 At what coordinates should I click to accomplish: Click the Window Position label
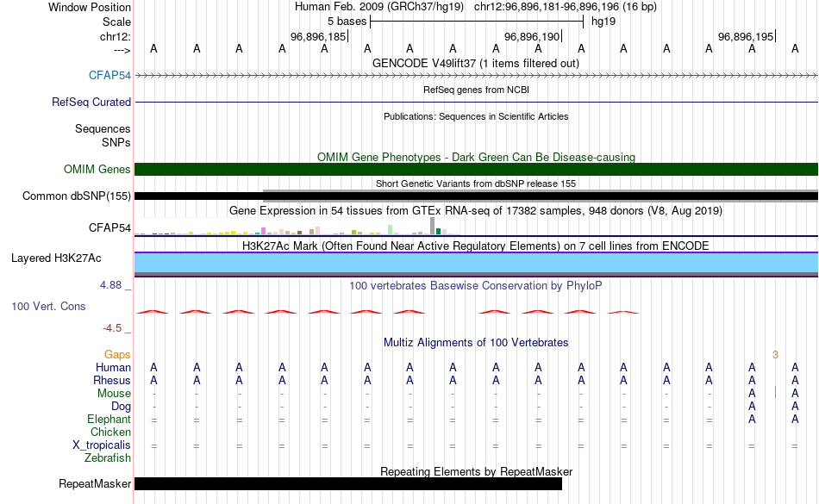pos(90,7)
